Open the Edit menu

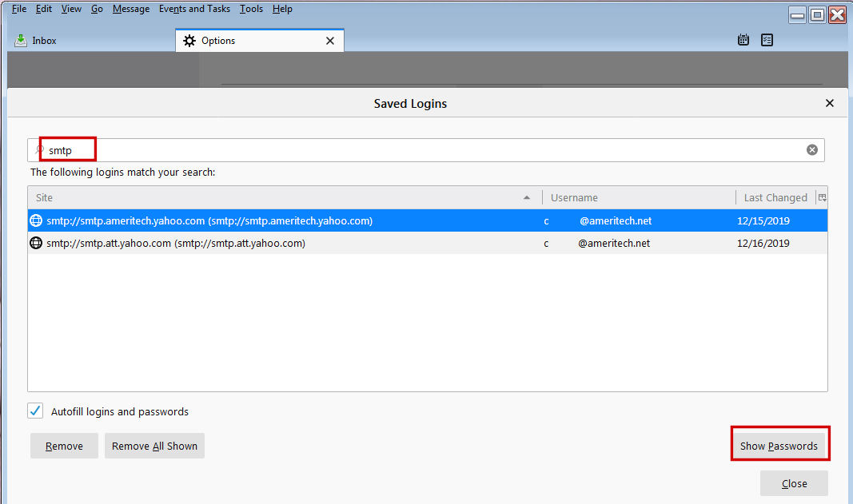[x=43, y=9]
